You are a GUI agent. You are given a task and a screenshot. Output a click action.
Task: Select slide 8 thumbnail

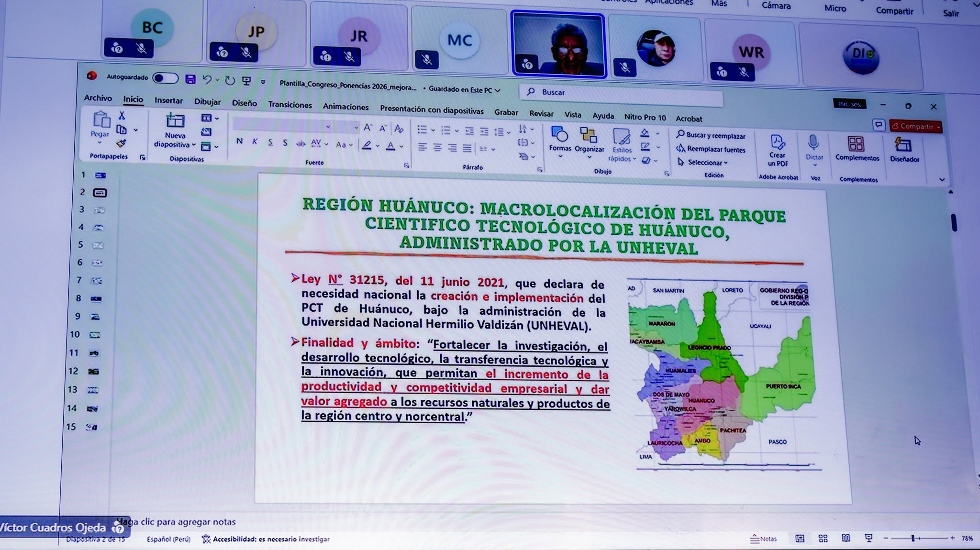click(96, 299)
